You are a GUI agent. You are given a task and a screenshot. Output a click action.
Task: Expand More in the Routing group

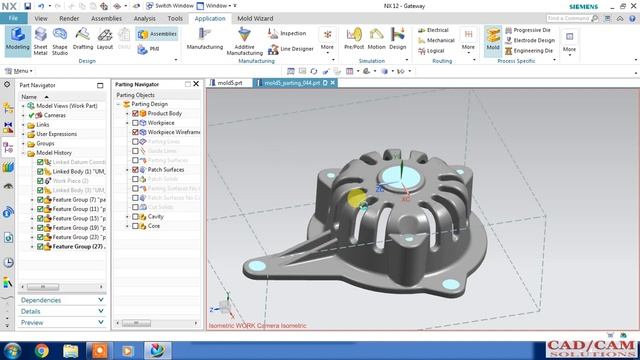tap(468, 40)
